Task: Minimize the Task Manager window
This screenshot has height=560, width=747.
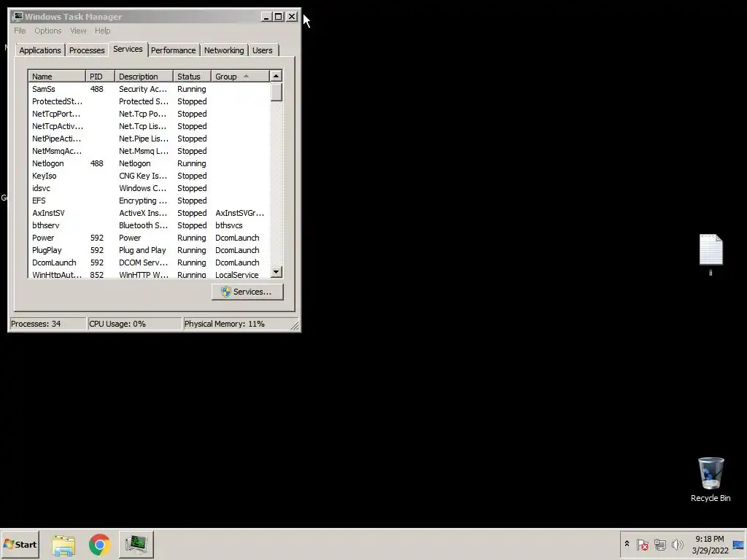Action: [x=266, y=17]
